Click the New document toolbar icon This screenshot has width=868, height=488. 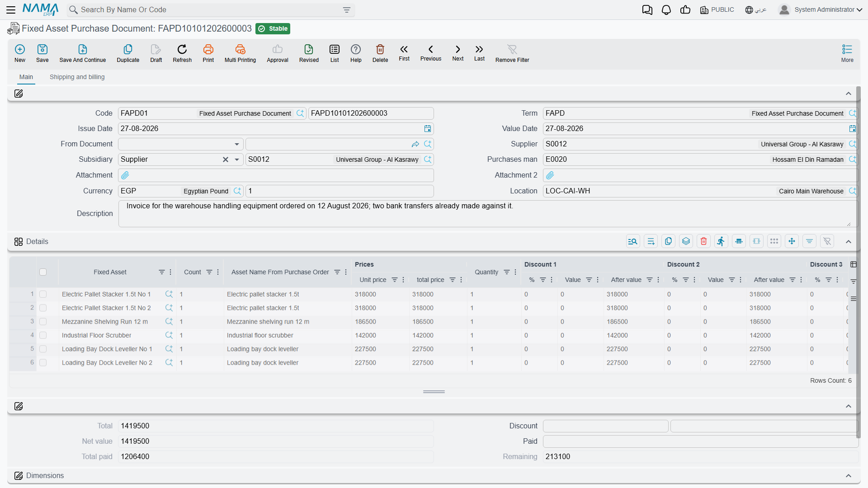click(20, 53)
